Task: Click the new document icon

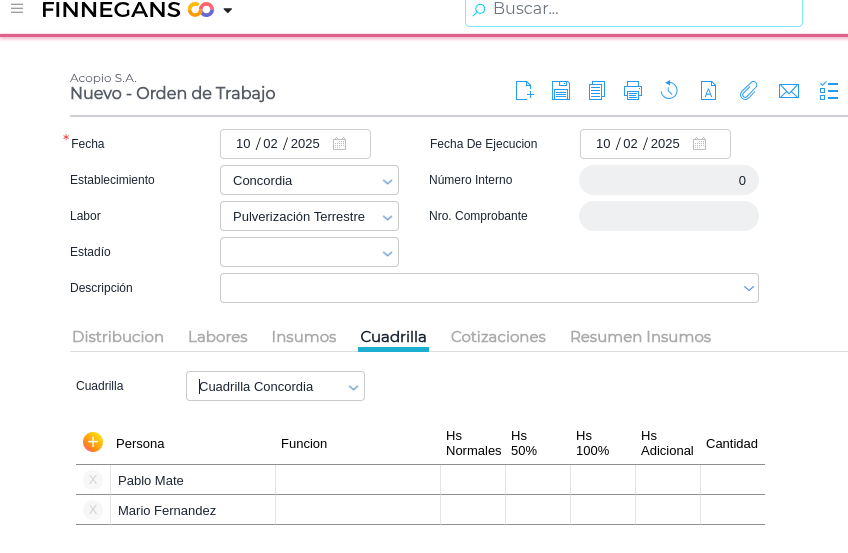Action: 524,91
